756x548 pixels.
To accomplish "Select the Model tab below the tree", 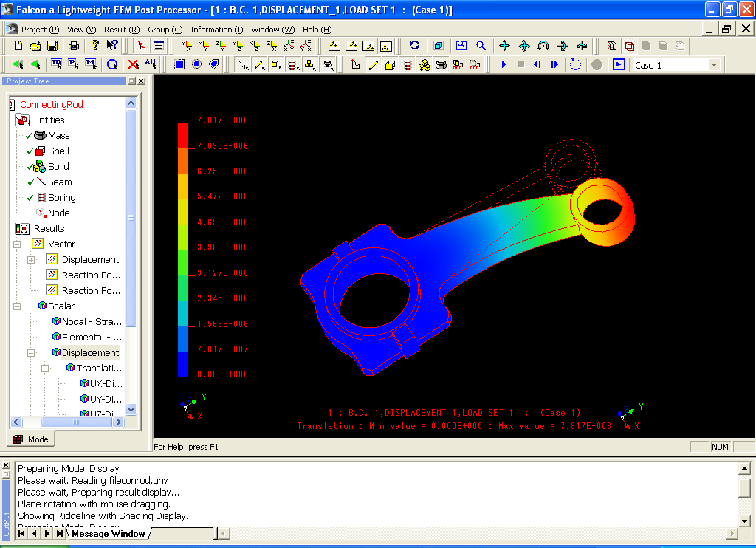I will pos(32,439).
